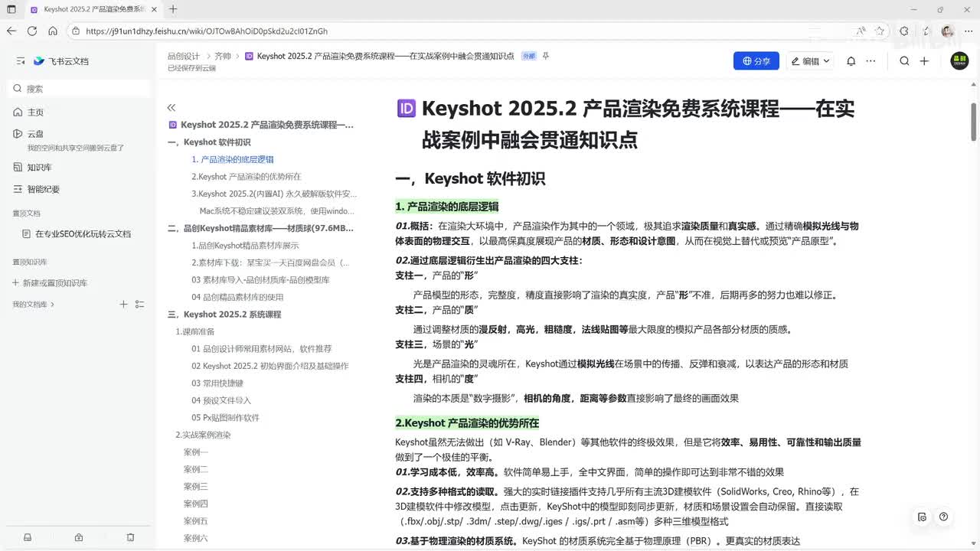This screenshot has height=551, width=980.
Task: Jump to outline item 案例三
Action: pos(195,487)
